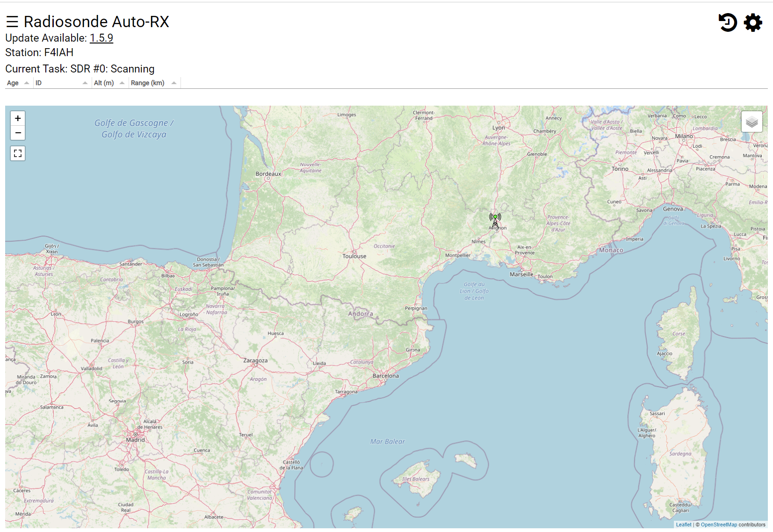This screenshot has width=773, height=532.
Task: Select the ID column header
Action: tap(39, 82)
